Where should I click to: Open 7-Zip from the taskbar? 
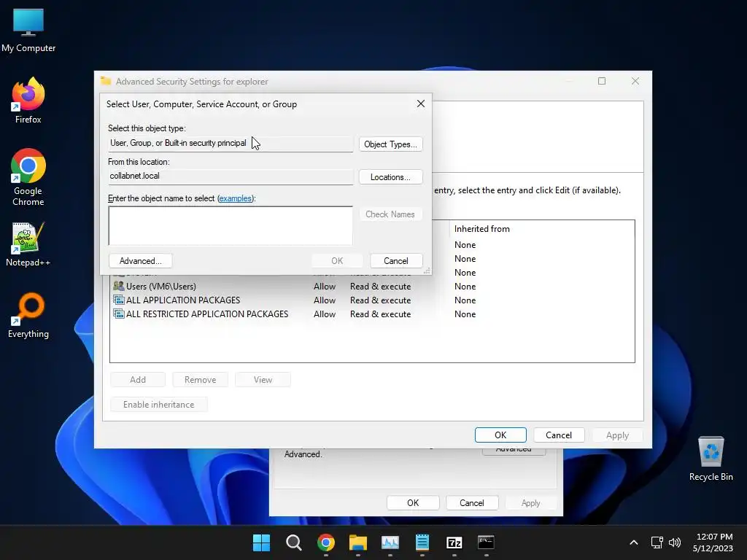click(x=454, y=542)
